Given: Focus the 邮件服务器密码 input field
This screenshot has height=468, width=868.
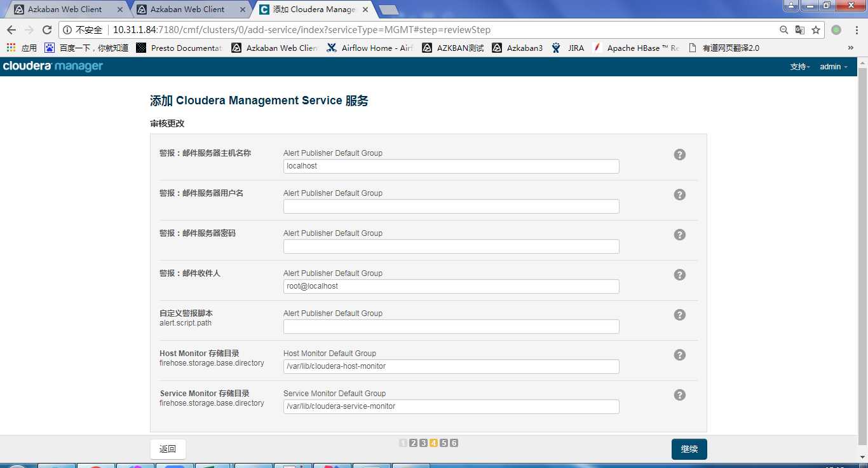Looking at the screenshot, I should tap(451, 246).
